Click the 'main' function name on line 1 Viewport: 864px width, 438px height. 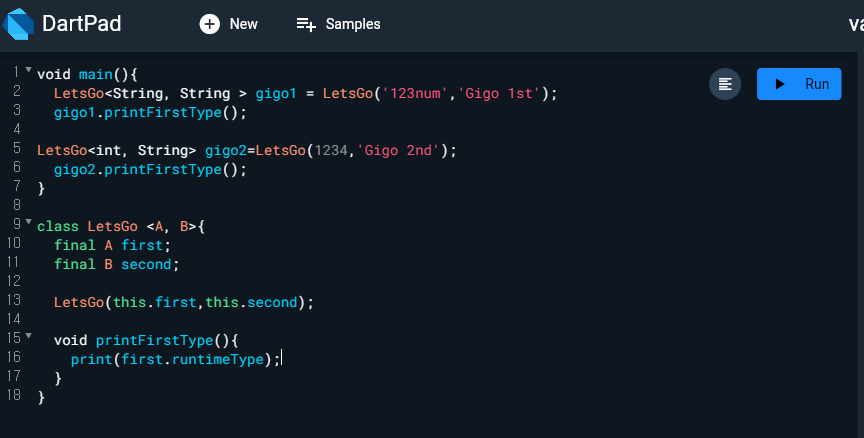(x=95, y=74)
